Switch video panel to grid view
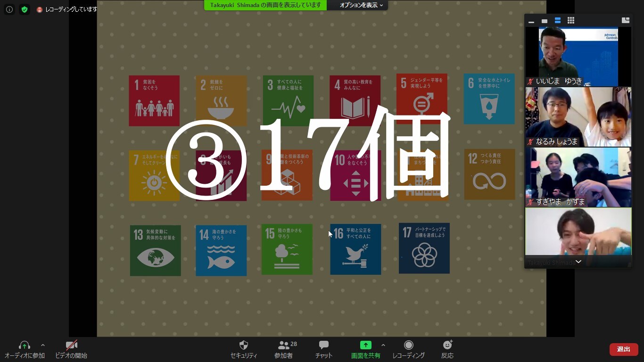Screen dimensions: 644x362 click(x=571, y=20)
